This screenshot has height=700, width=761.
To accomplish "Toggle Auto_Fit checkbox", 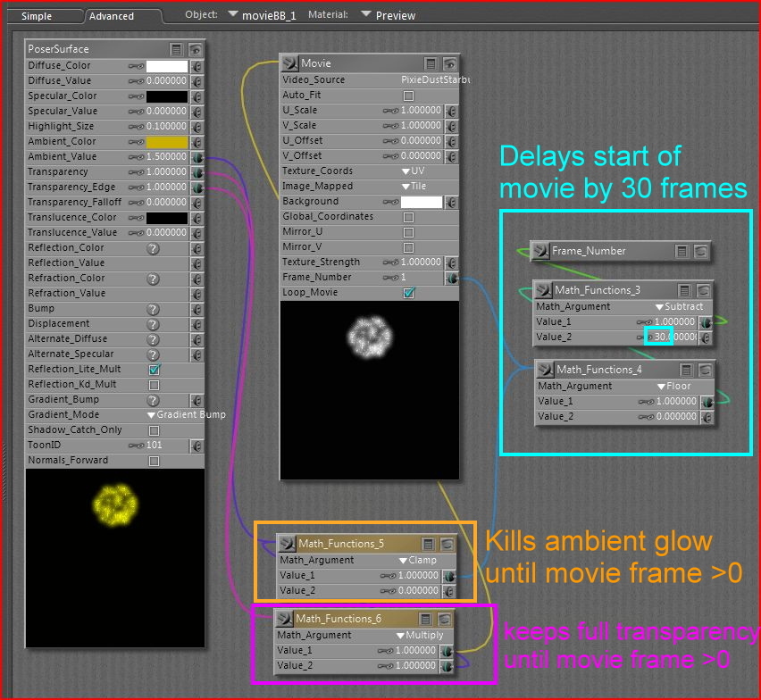I will [409, 96].
